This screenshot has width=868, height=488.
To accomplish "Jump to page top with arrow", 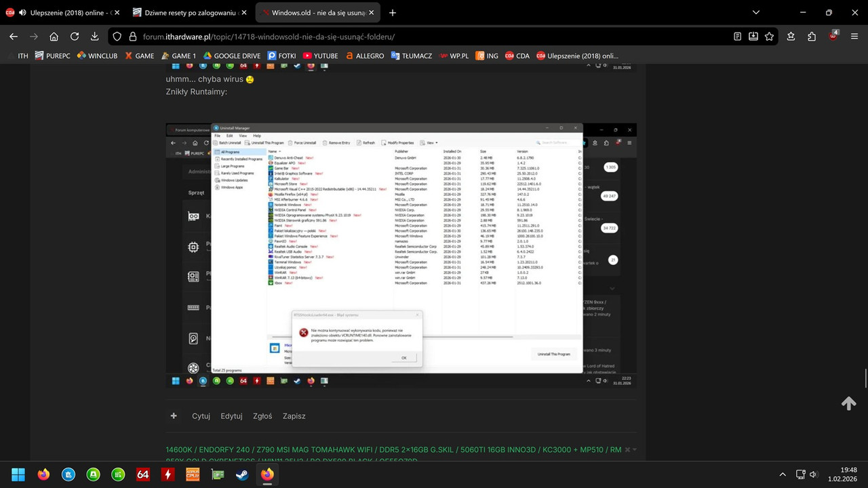I will [x=848, y=404].
